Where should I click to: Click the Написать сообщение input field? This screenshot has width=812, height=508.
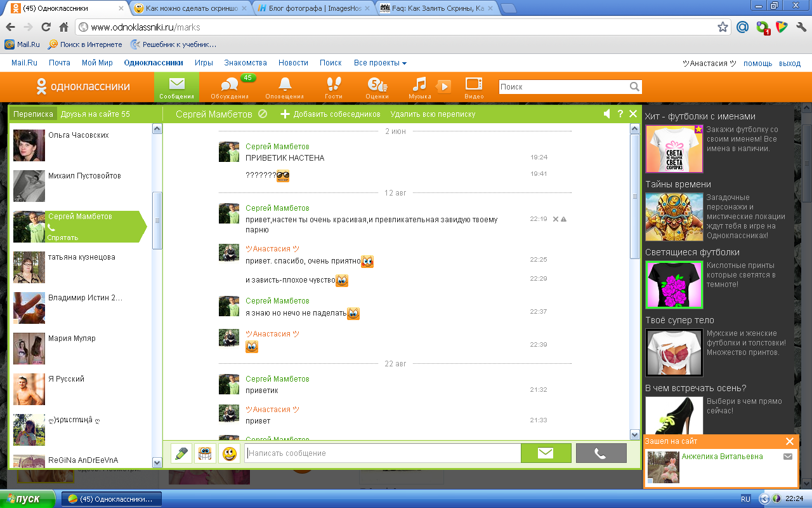tap(383, 453)
